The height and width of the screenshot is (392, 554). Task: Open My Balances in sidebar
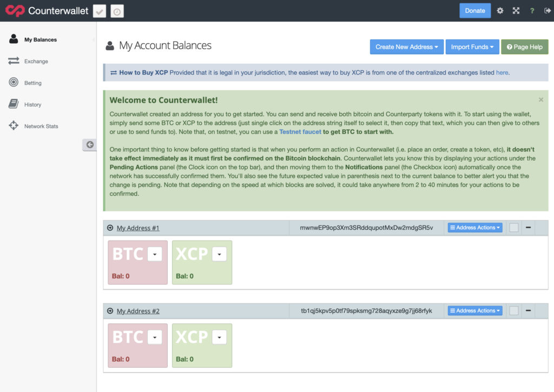[40, 39]
